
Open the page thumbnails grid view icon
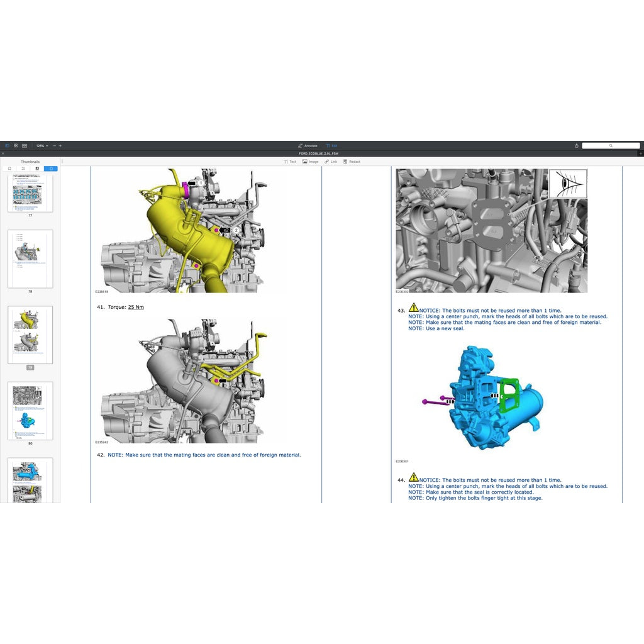pyautogui.click(x=16, y=145)
